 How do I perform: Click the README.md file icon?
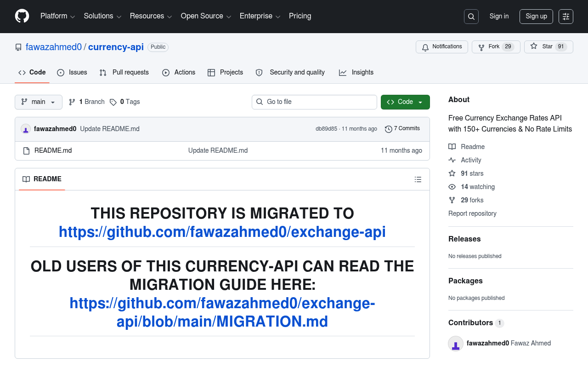[26, 150]
